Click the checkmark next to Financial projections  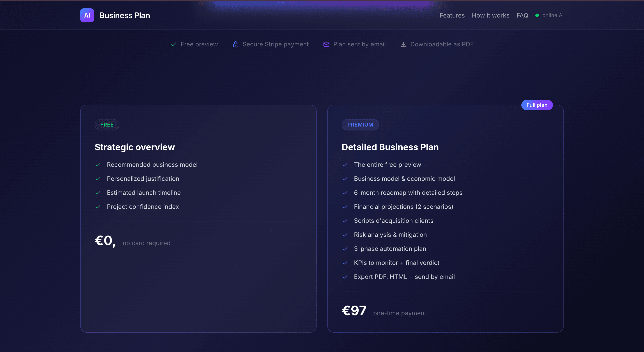345,207
